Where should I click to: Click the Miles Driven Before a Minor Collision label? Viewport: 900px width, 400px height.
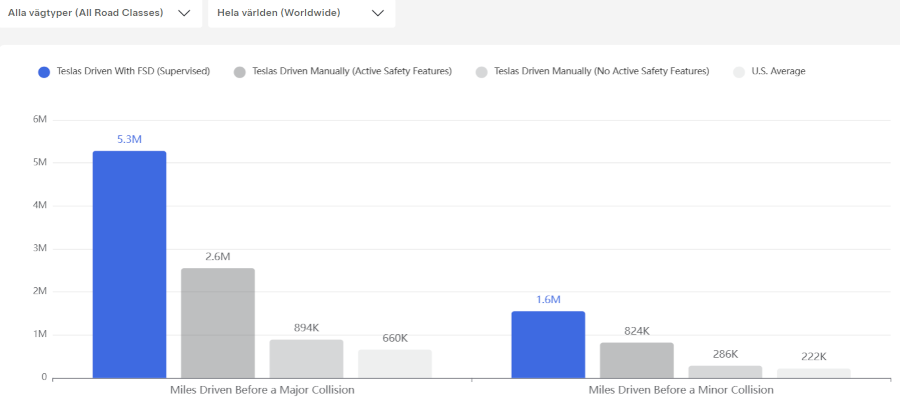click(680, 389)
